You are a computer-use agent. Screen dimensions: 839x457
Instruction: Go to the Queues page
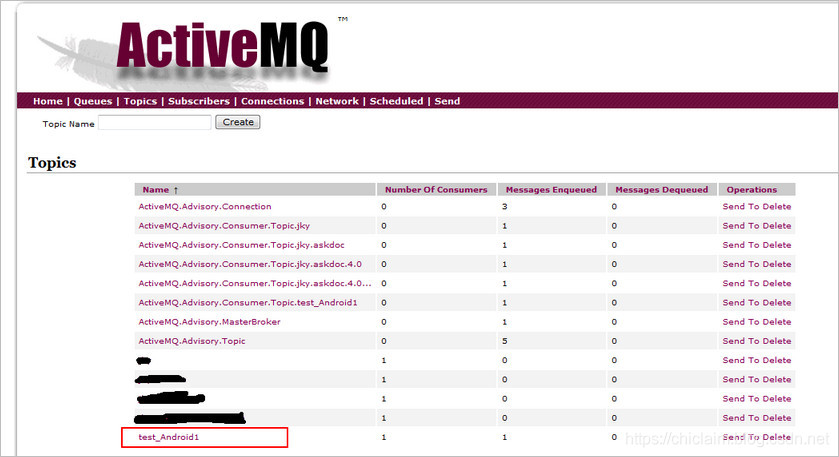coord(93,101)
